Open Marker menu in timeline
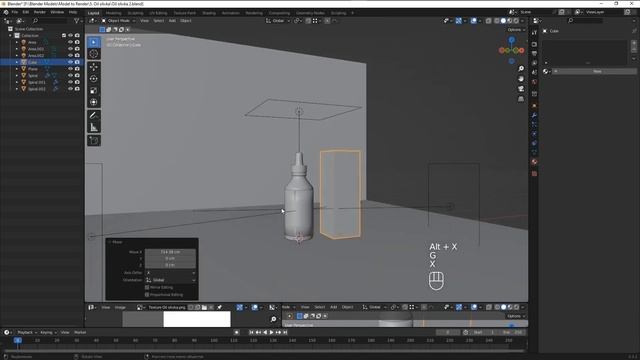This screenshot has width=640, height=360. (80, 333)
